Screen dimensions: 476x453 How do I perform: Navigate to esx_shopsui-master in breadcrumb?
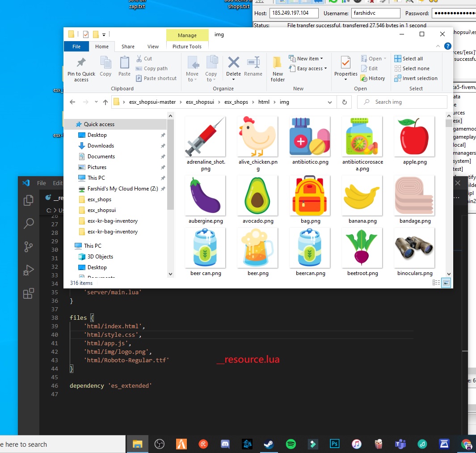coord(152,102)
